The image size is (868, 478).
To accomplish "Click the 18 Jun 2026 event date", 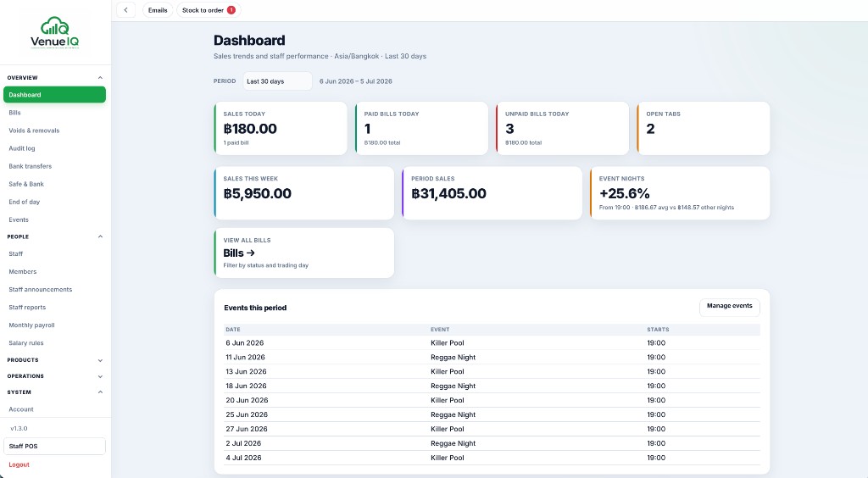I will [246, 386].
